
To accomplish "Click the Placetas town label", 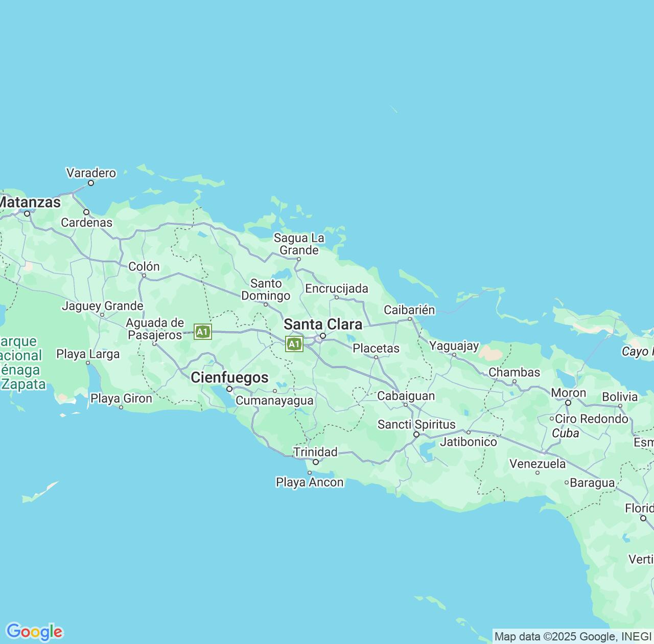I will point(376,348).
